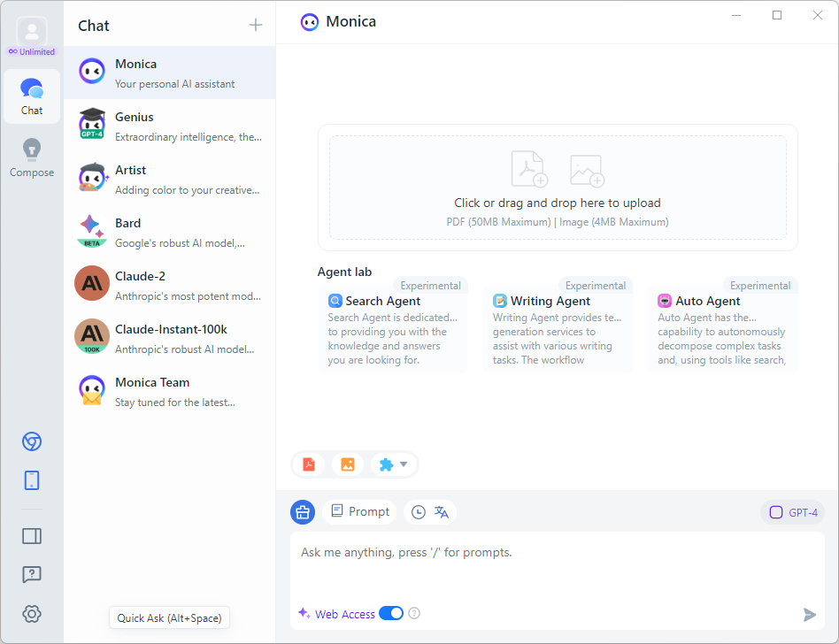Screen dimensions: 839x644
Task: Click the Quick Ask (Alt+Space) button
Action: pos(170,617)
